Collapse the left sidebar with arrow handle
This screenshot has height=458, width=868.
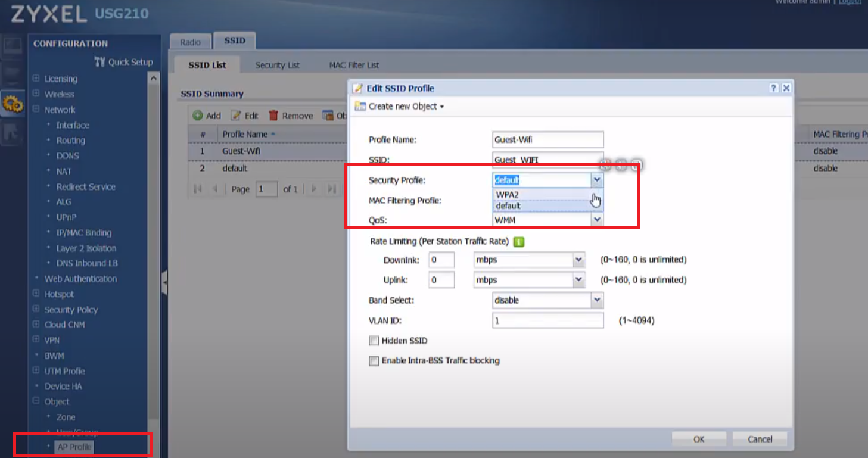164,281
